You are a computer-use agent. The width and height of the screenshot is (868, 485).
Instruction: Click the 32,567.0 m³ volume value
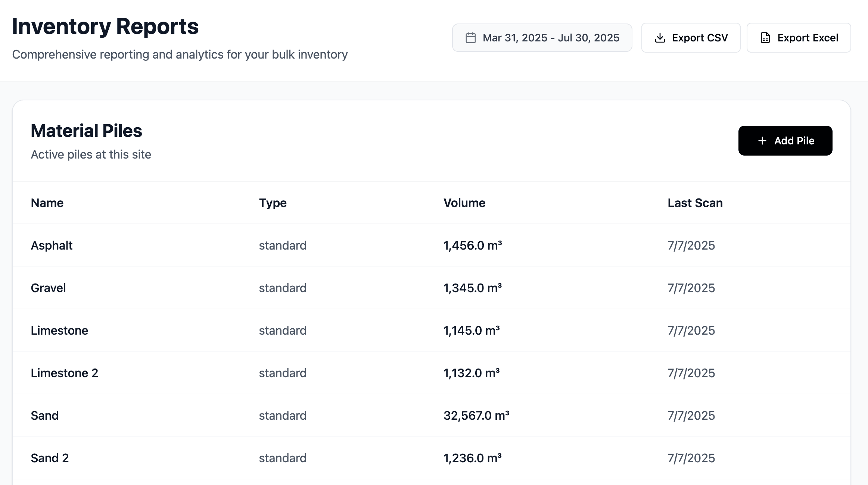pyautogui.click(x=476, y=415)
